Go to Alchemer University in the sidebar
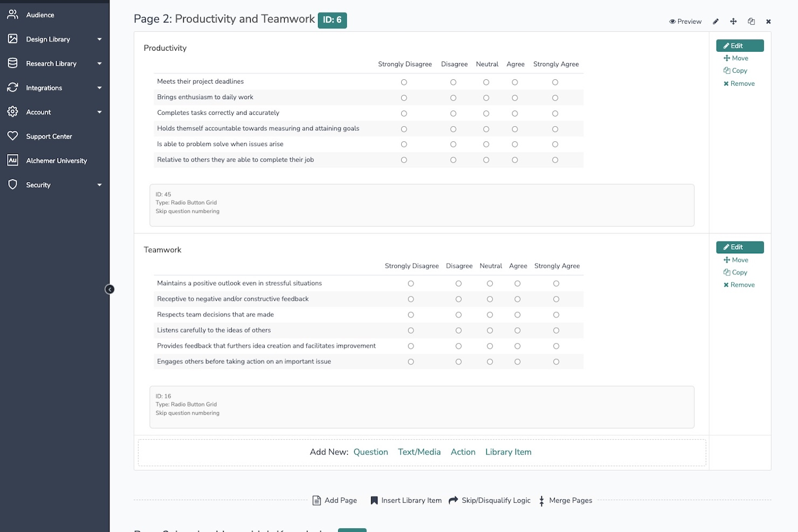The width and height of the screenshot is (798, 532). (x=57, y=160)
